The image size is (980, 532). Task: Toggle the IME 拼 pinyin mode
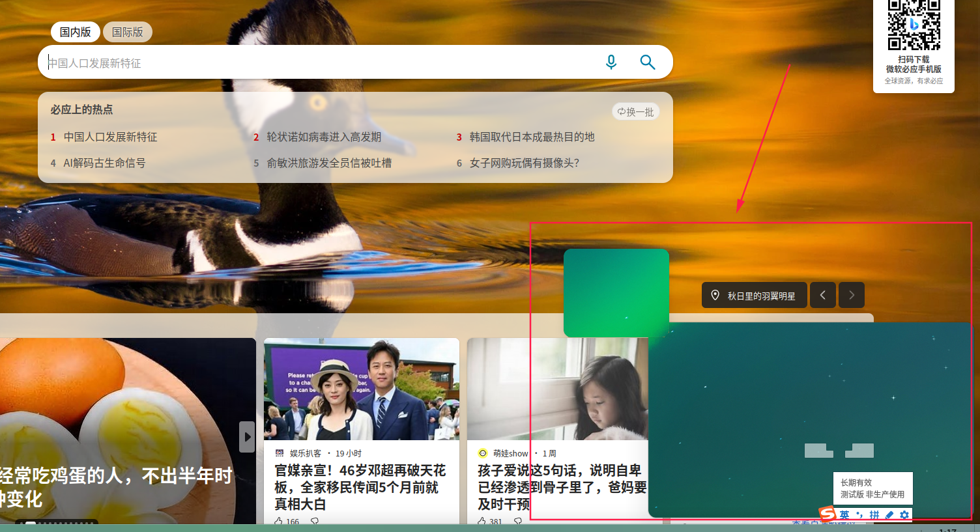point(874,515)
